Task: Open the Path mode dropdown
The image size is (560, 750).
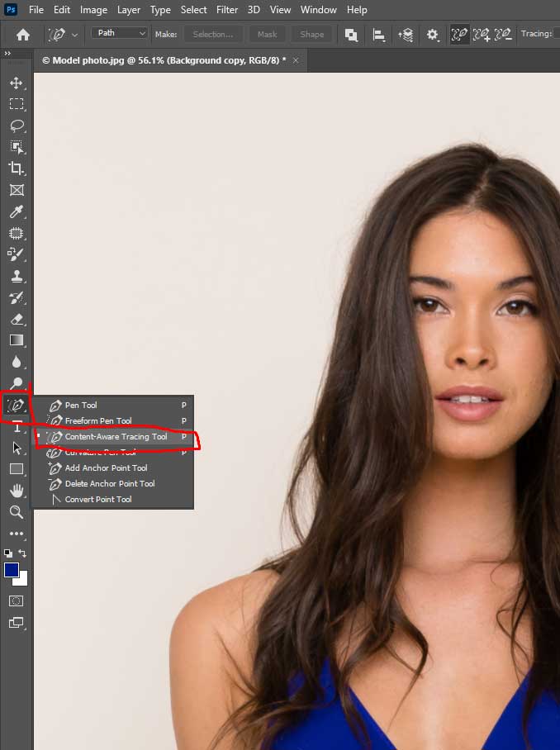Action: [120, 34]
